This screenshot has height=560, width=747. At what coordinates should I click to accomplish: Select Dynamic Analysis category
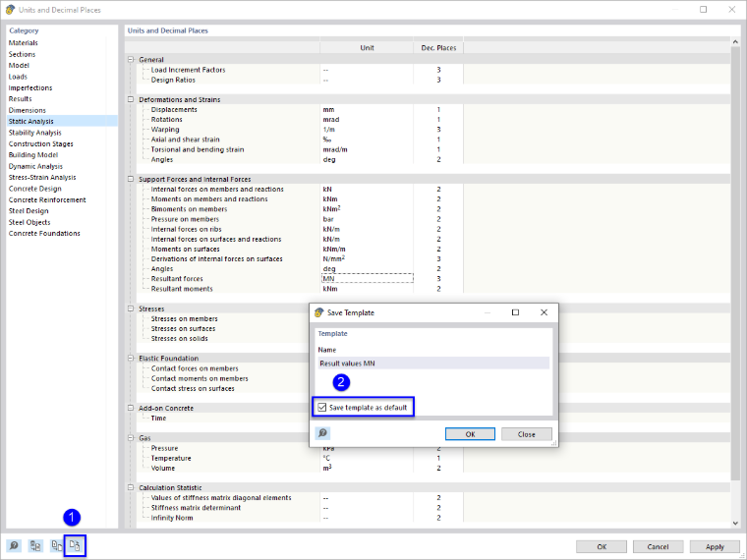(35, 166)
